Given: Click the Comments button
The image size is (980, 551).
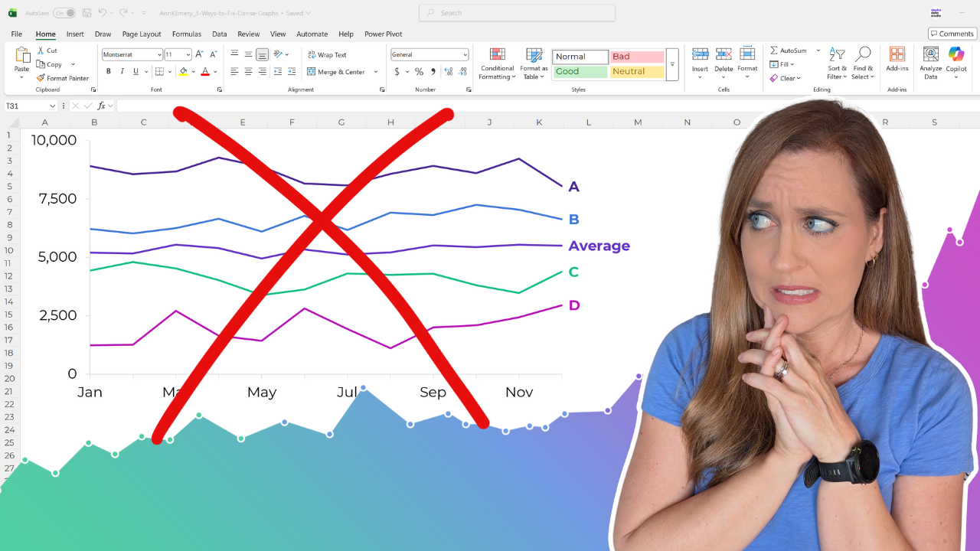Looking at the screenshot, I should (x=952, y=34).
